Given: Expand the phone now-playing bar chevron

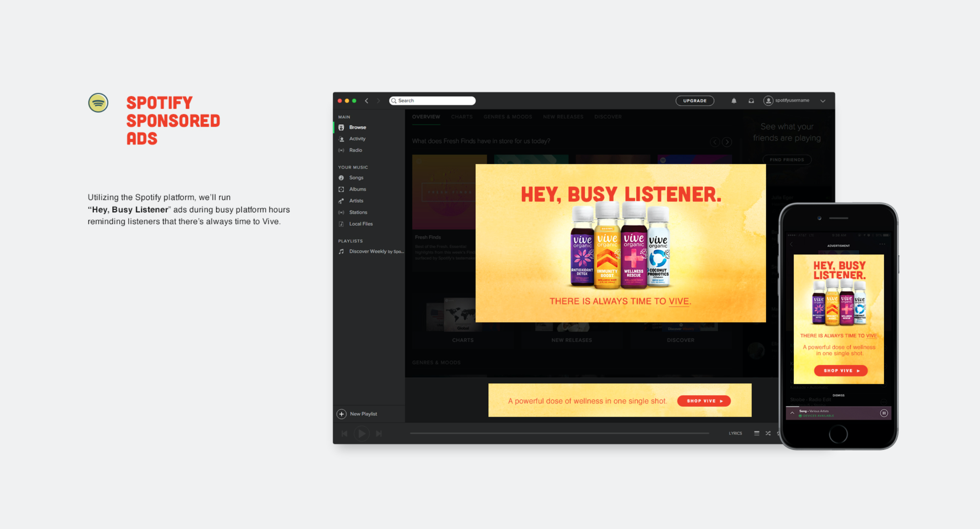Looking at the screenshot, I should point(792,413).
